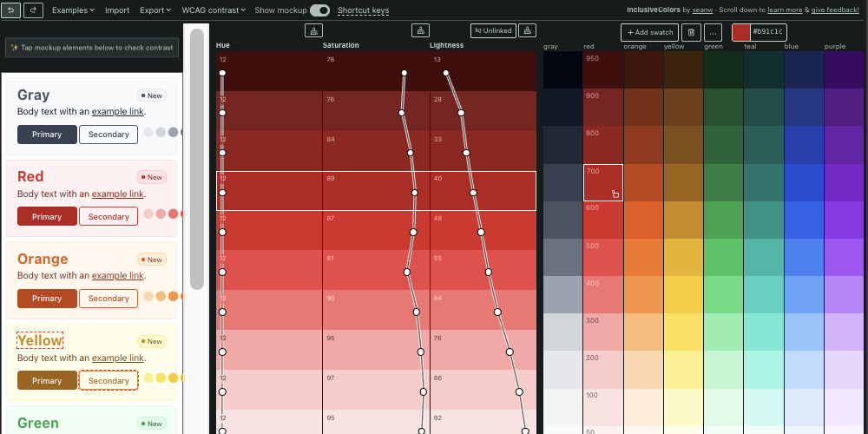Click the Red card Primary button

click(47, 216)
